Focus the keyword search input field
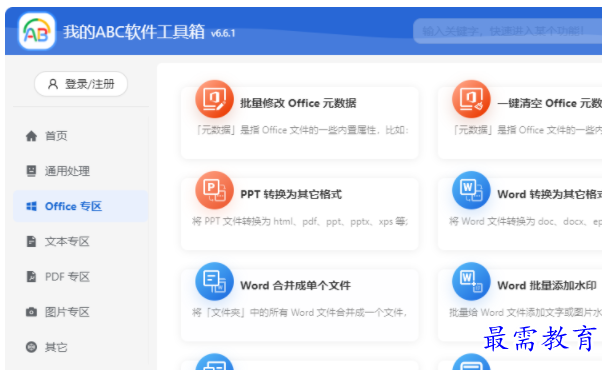This screenshot has height=370, width=605. click(x=507, y=31)
